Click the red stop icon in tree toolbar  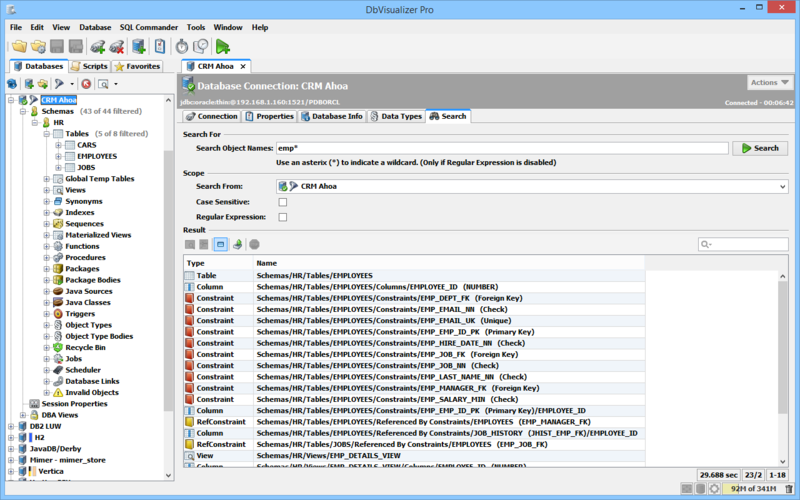coord(86,84)
